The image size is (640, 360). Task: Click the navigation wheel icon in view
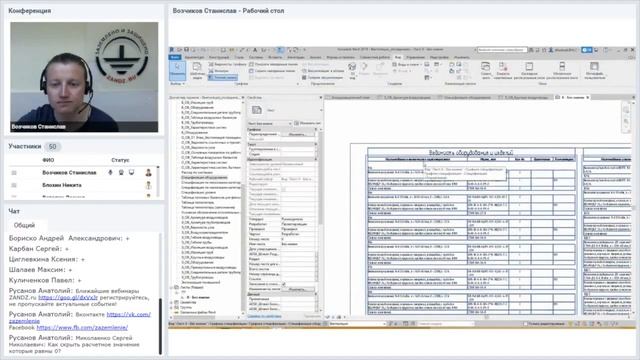[x=627, y=110]
